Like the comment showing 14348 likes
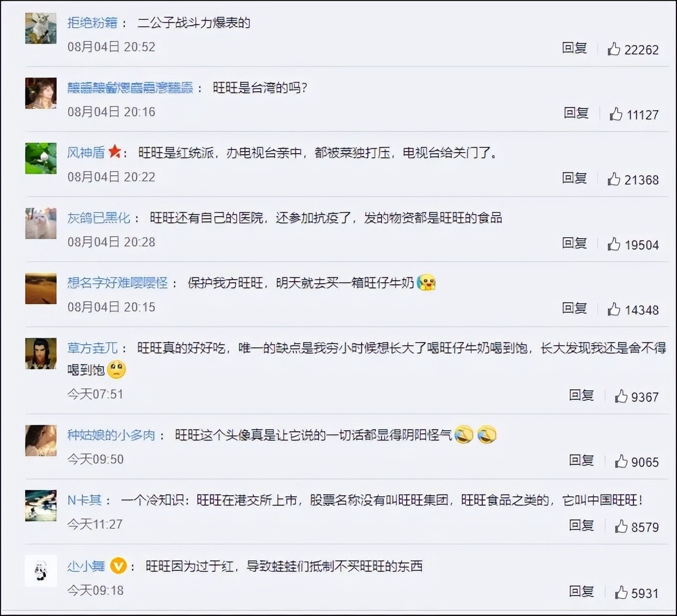Screen dimensions: 677x616 pos(613,309)
